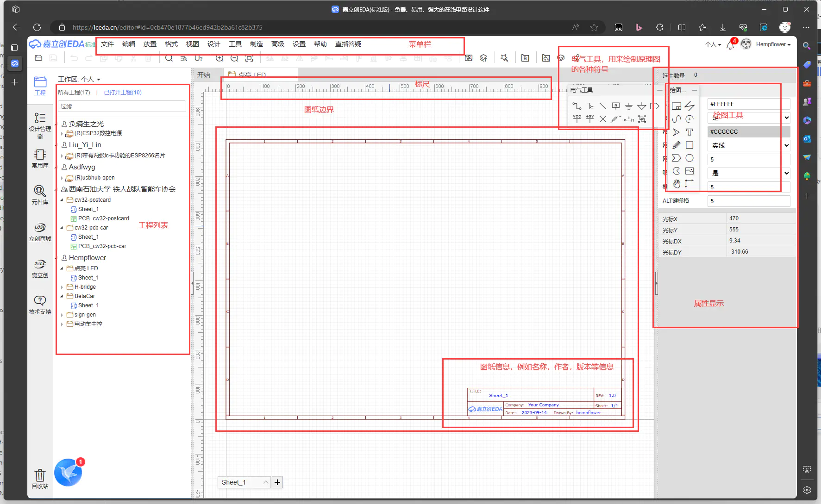This screenshot has width=821, height=504.
Task: Collapse the right properties panel handle
Action: (656, 283)
